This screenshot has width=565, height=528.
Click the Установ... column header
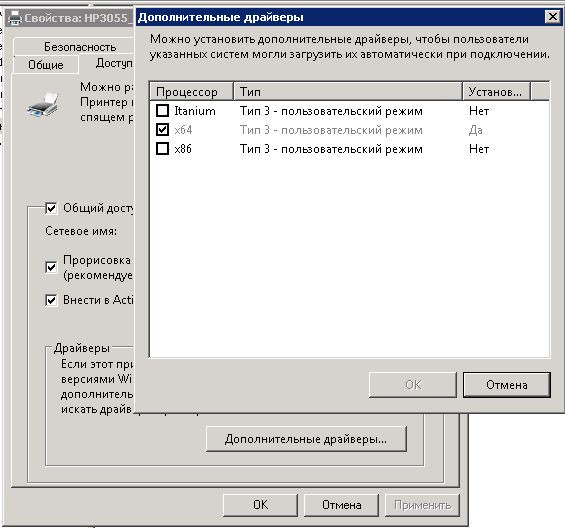pos(496,92)
